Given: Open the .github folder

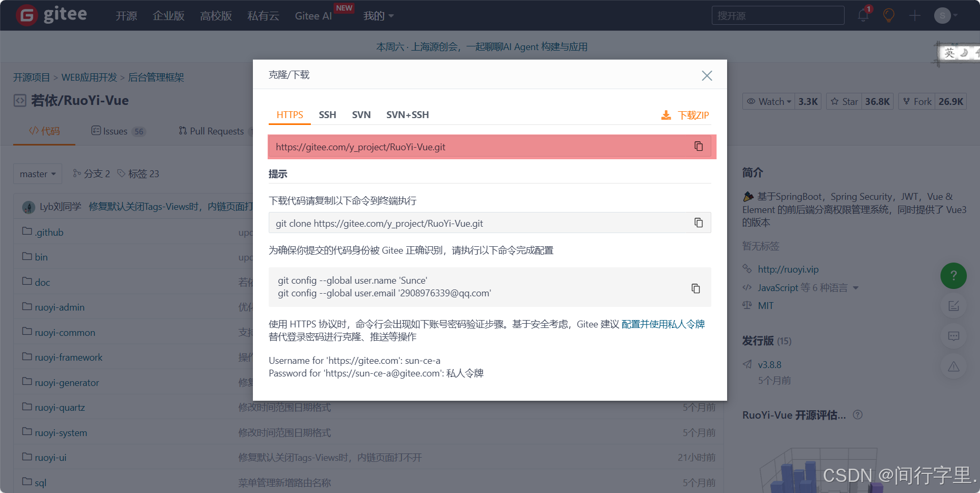Looking at the screenshot, I should pyautogui.click(x=49, y=232).
